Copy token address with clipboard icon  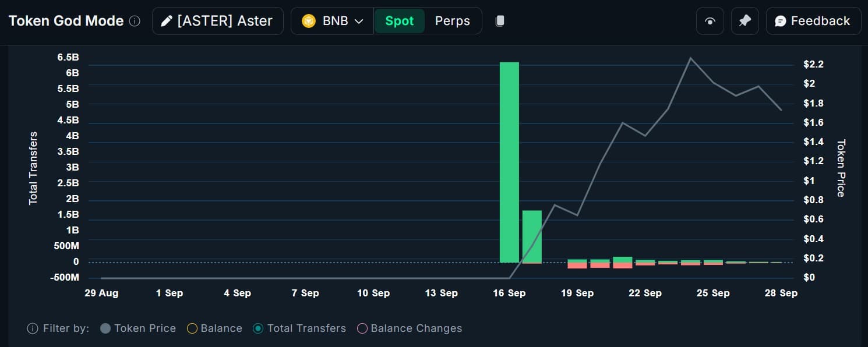(x=500, y=21)
